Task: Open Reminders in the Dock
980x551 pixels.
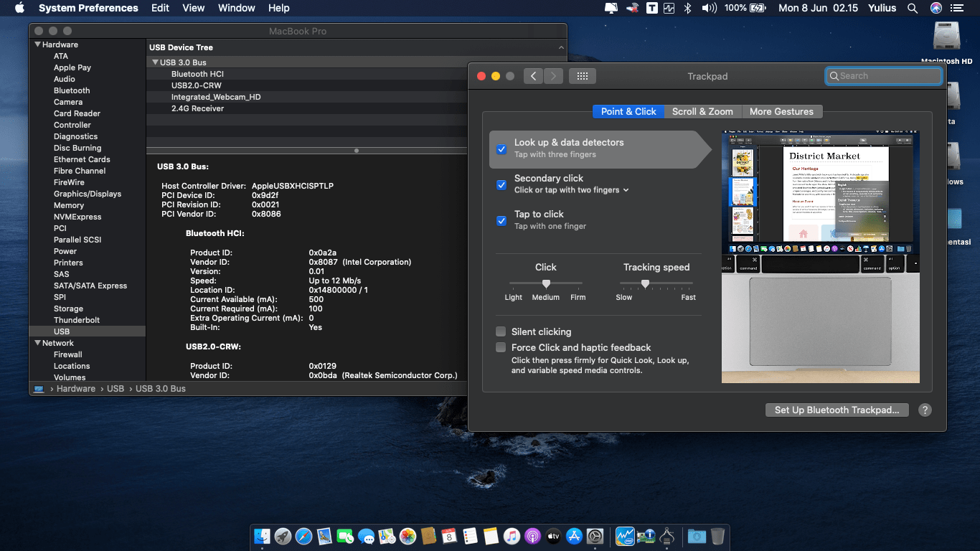Action: click(470, 536)
